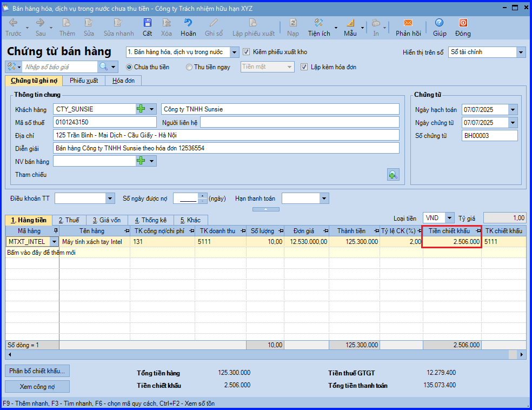Add new customer with green plus icon
This screenshot has width=532, height=410.
coord(141,109)
